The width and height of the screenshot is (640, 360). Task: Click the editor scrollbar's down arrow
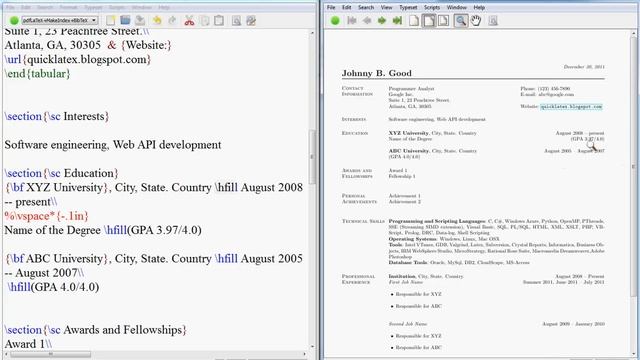pyautogui.click(x=312, y=347)
